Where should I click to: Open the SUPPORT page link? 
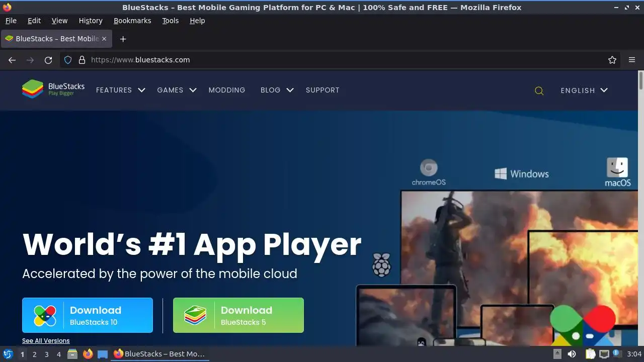point(323,90)
